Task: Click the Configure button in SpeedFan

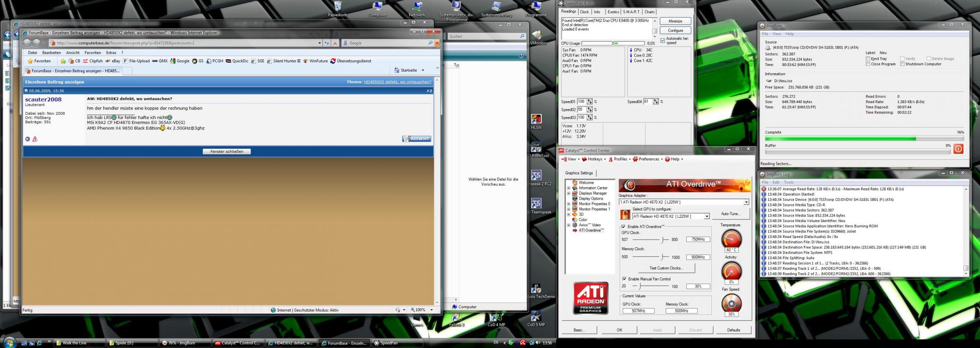Action: tap(675, 30)
